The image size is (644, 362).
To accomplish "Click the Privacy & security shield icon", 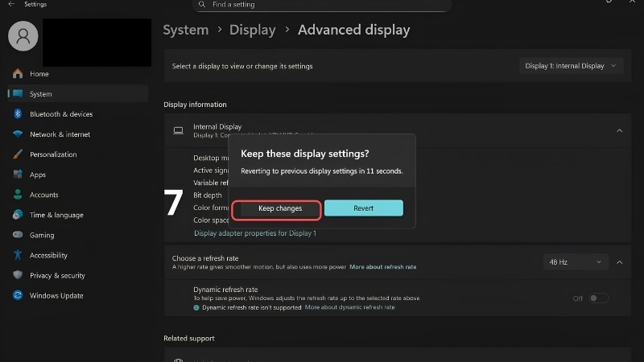I will [x=18, y=275].
